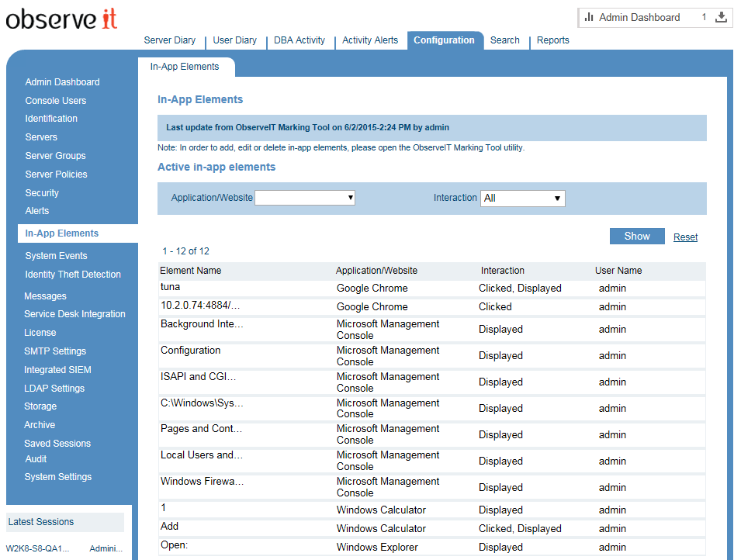Switch to the Server Diary tab
Image resolution: width=734 pixels, height=560 pixels.
tap(170, 40)
